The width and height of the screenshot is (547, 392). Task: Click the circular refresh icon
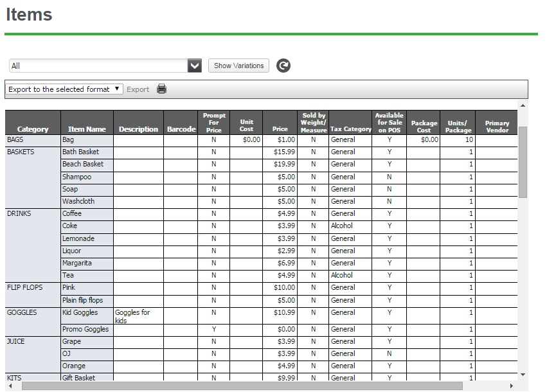coord(283,66)
